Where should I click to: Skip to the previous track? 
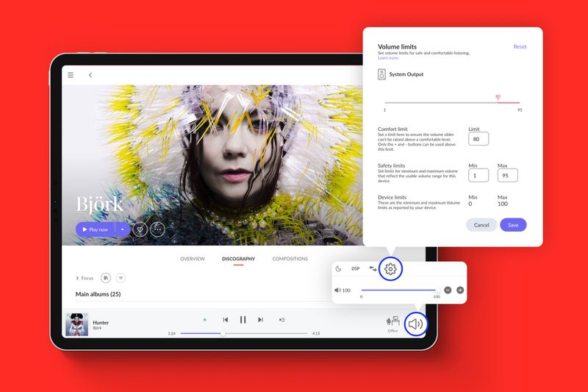coord(226,320)
